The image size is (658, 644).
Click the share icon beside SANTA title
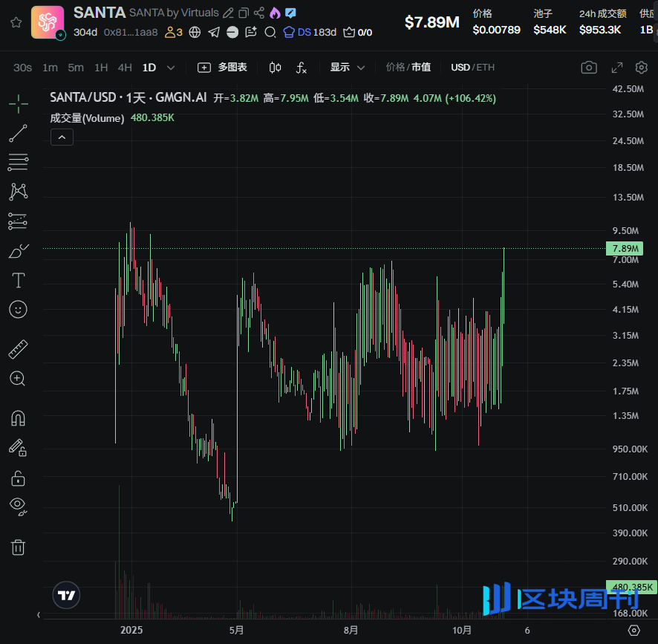pos(259,13)
